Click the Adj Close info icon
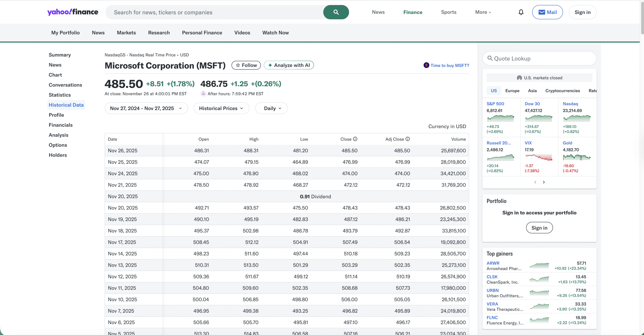The height and width of the screenshot is (335, 644). coord(408,139)
